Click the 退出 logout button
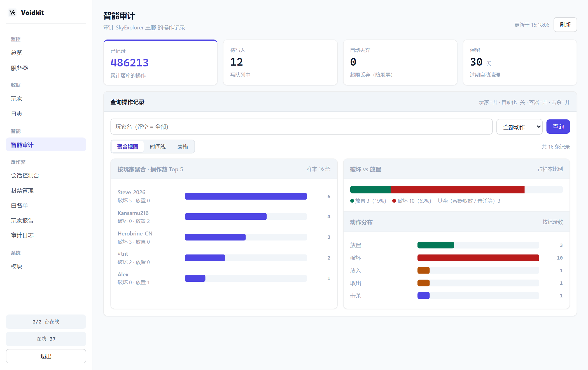Viewport: 588px width, 370px height. tap(46, 356)
